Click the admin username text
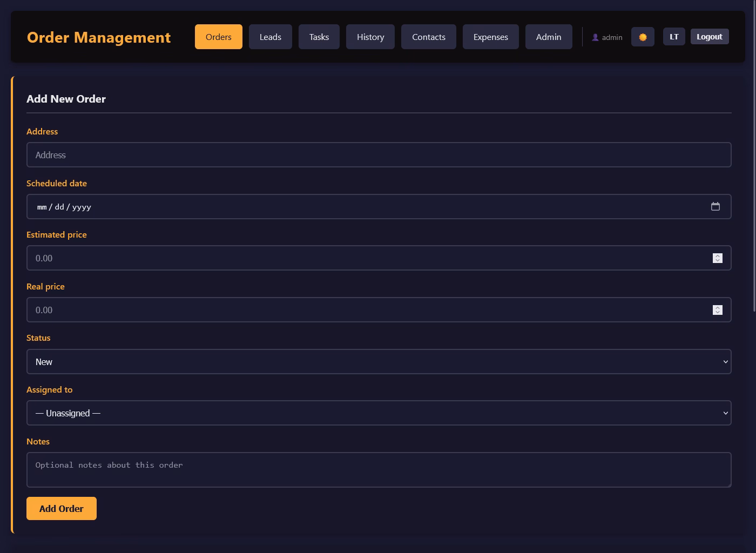The image size is (756, 553). click(x=612, y=37)
